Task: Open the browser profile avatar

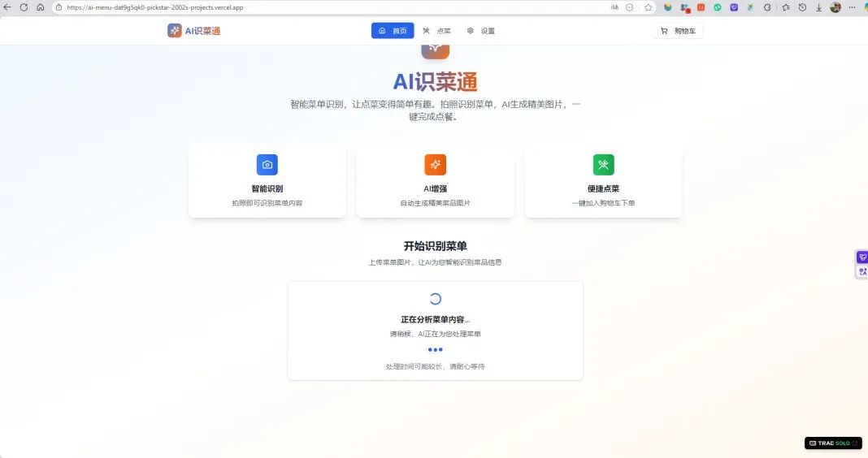Action: coord(835,7)
